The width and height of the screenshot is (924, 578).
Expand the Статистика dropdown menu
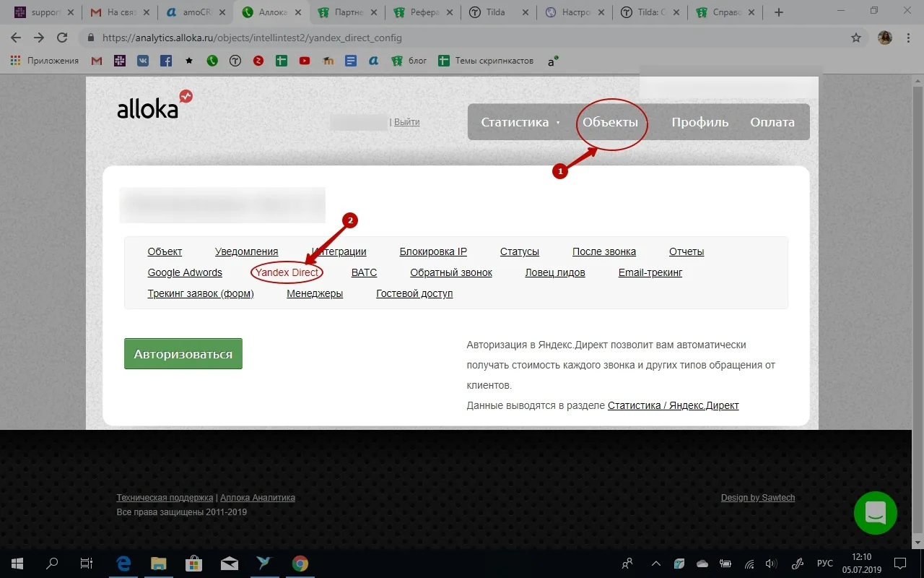(x=520, y=122)
